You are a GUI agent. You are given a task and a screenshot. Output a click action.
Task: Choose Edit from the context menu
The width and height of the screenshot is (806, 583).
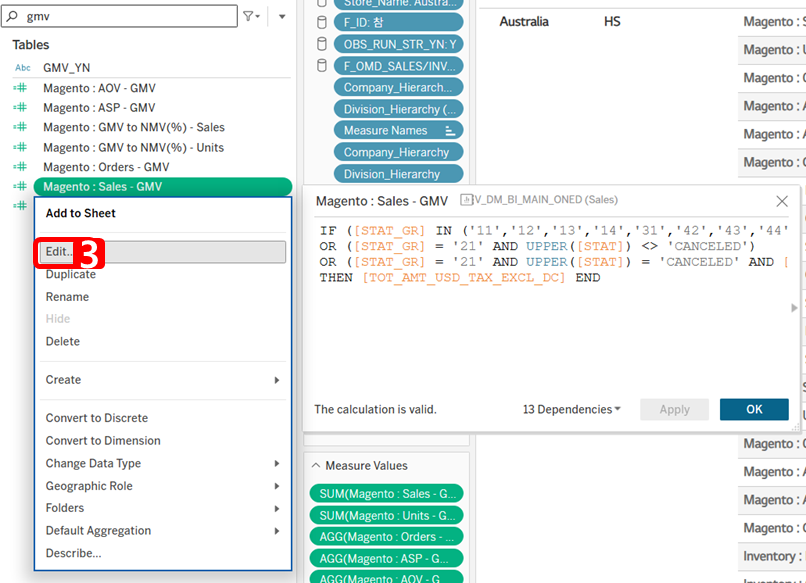(x=162, y=252)
